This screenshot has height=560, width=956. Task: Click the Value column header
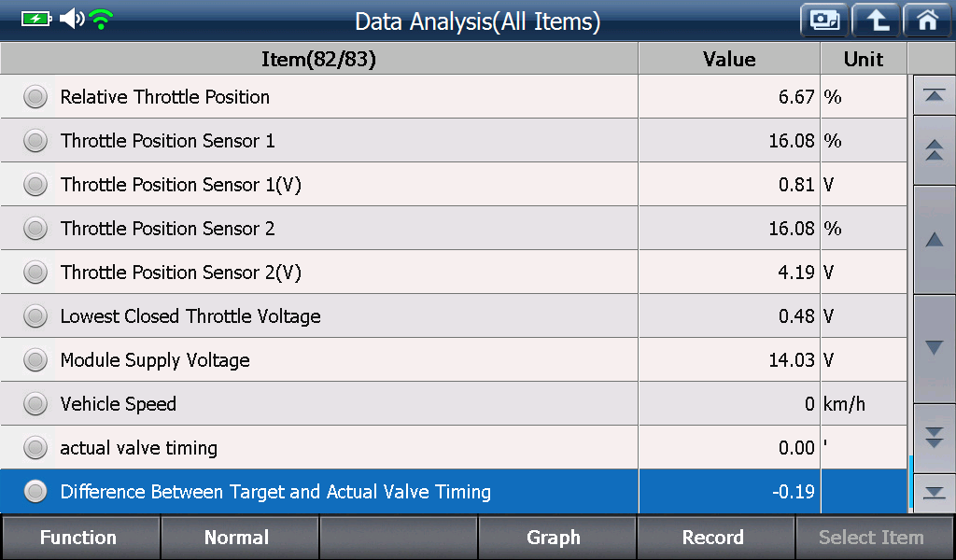click(x=729, y=59)
